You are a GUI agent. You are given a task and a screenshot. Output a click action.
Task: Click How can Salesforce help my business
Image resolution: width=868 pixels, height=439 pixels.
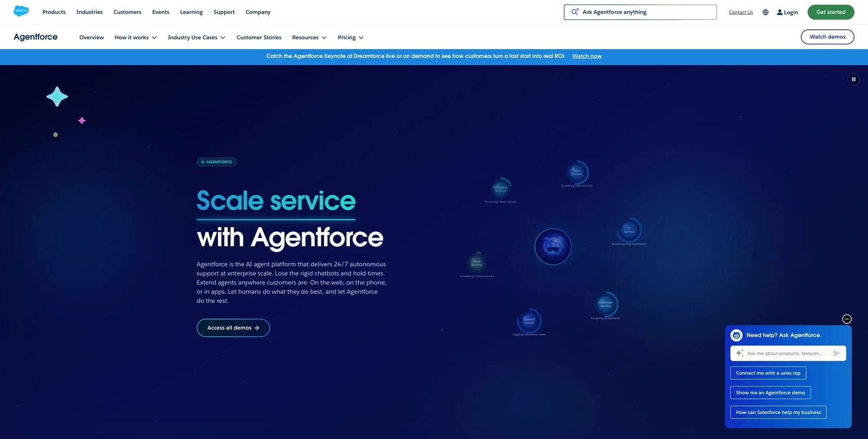(778, 412)
